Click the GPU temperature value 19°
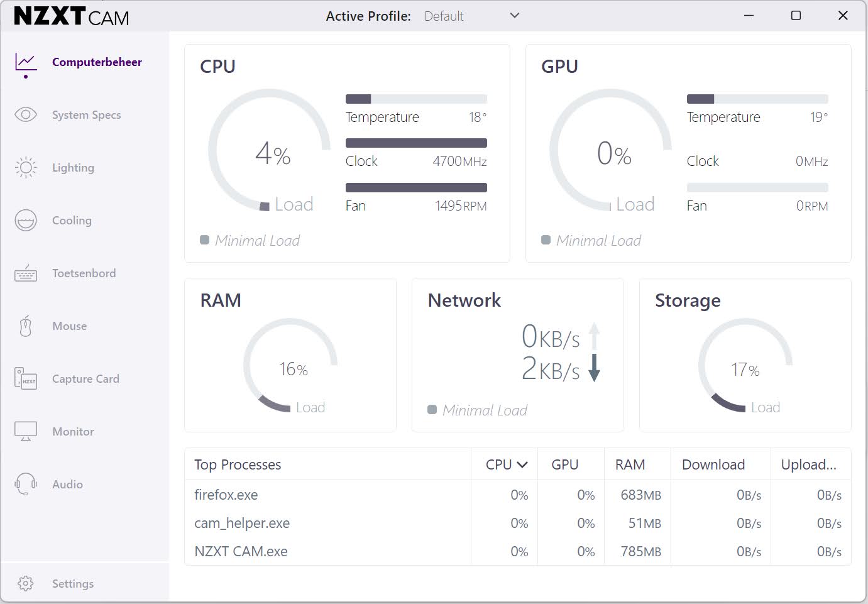Screen dimensions: 868x604 pyautogui.click(x=819, y=117)
